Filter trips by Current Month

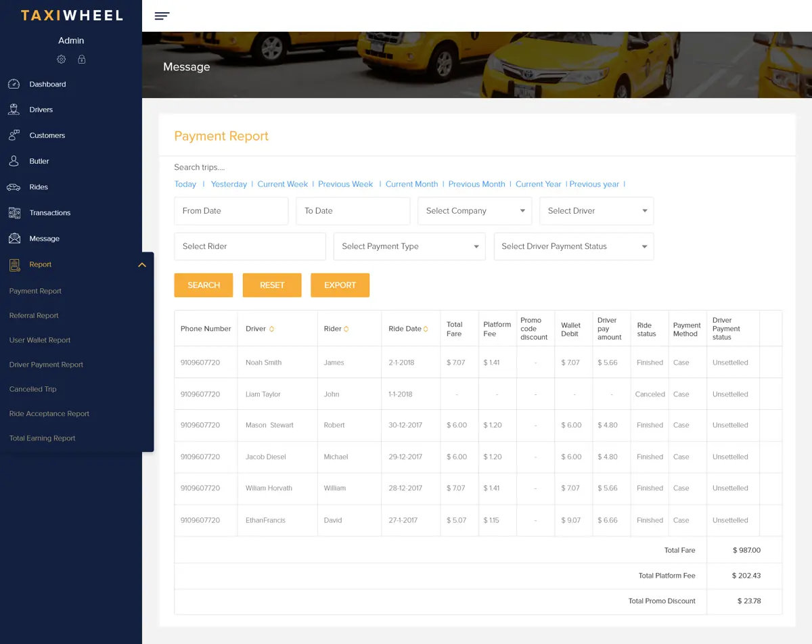click(411, 184)
